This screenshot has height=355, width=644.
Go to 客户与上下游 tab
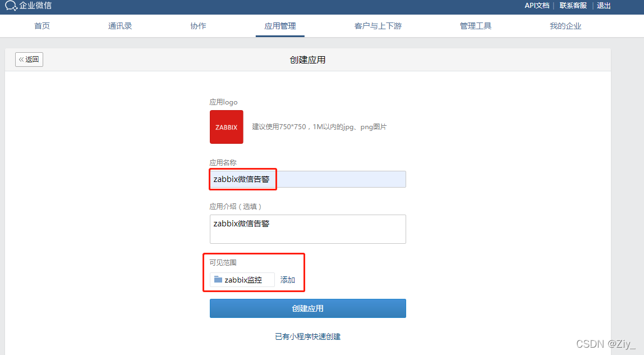click(378, 26)
